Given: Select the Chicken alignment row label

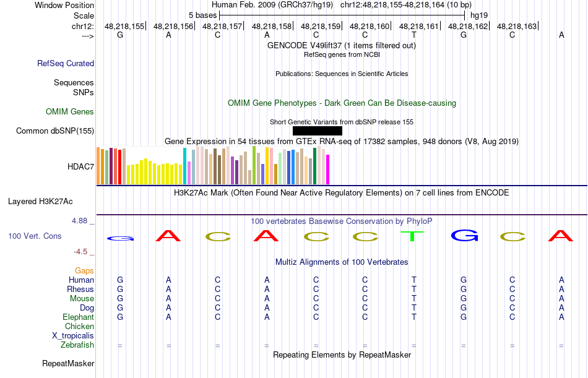Looking at the screenshot, I should (79, 326).
